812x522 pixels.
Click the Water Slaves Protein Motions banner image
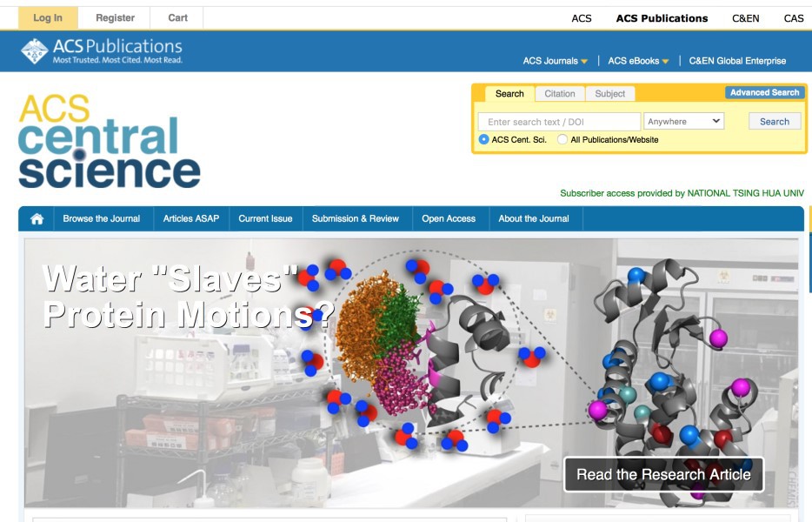(411, 372)
